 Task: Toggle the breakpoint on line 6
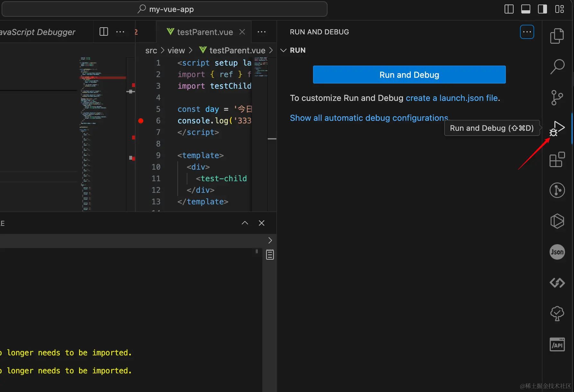click(141, 121)
